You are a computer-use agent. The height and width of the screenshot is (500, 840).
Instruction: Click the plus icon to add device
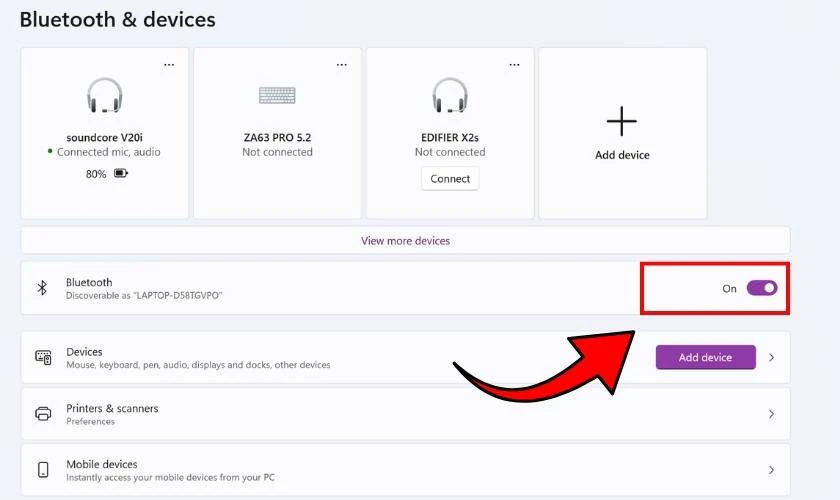622,121
